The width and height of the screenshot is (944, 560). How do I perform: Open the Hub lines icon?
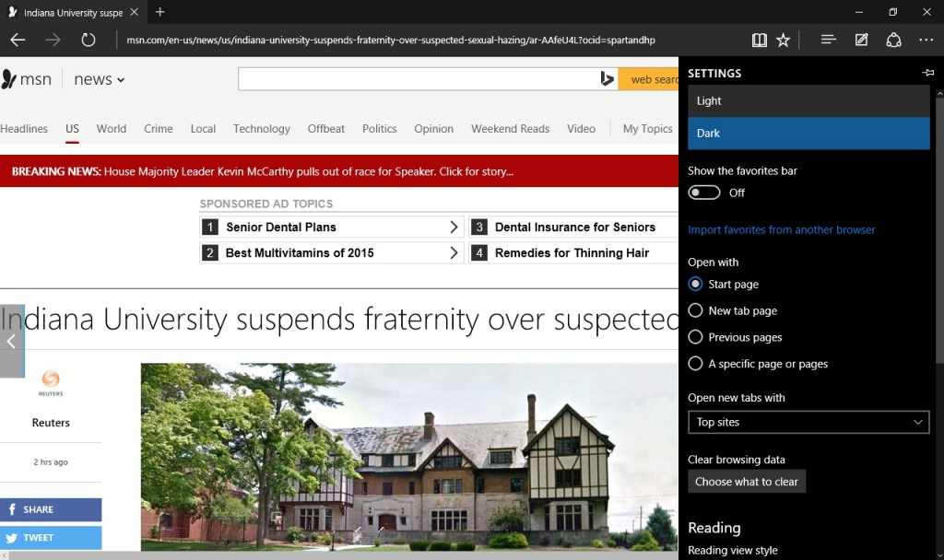tap(828, 40)
